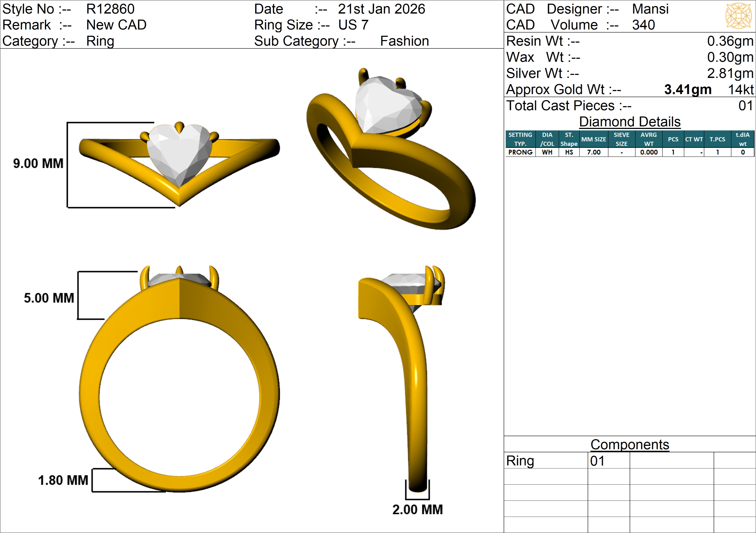The image size is (756, 533).
Task: Click the CAD Designer name Mansi
Action: point(650,9)
